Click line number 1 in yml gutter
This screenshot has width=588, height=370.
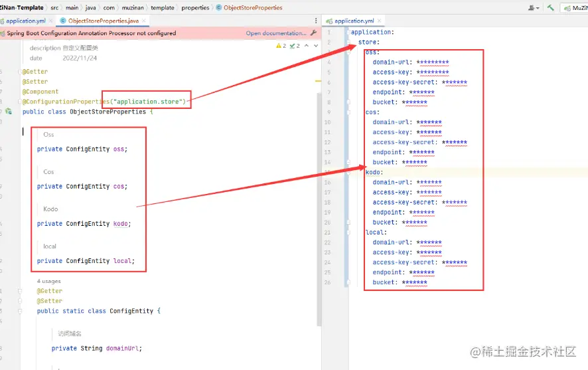329,33
